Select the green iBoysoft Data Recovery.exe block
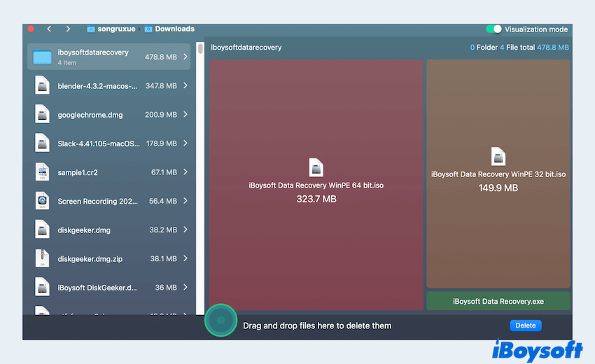Image resolution: width=595 pixels, height=364 pixels. (x=498, y=302)
